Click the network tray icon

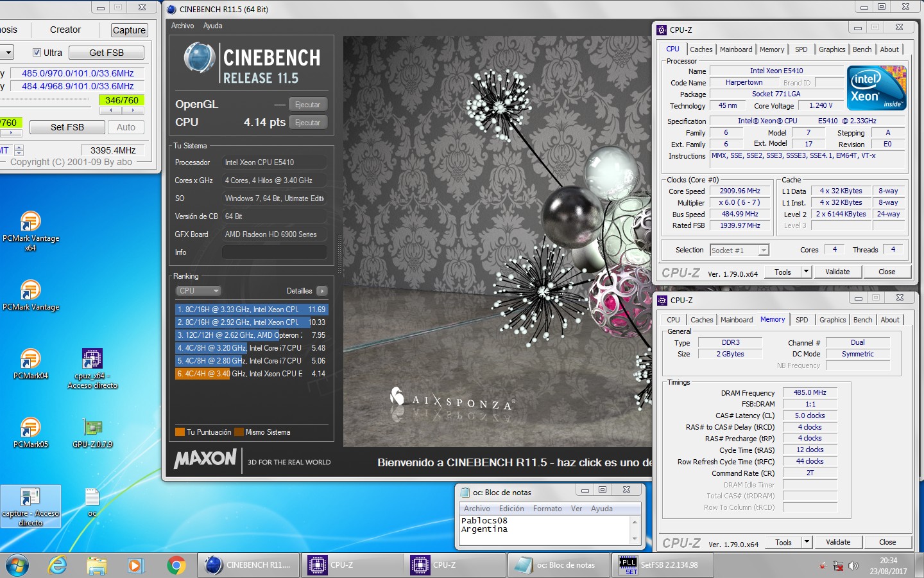[x=838, y=566]
